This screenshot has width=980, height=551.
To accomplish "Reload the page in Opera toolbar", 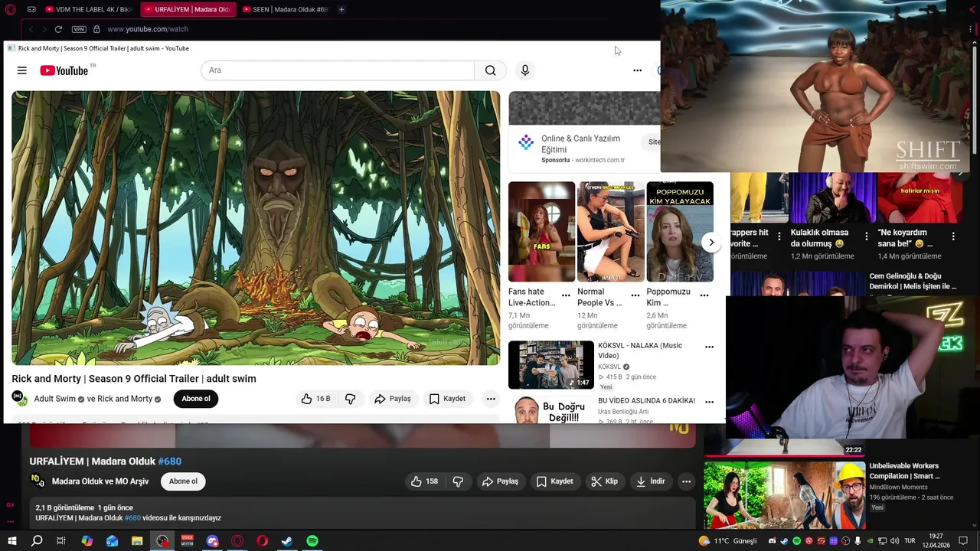I will 58,29.
